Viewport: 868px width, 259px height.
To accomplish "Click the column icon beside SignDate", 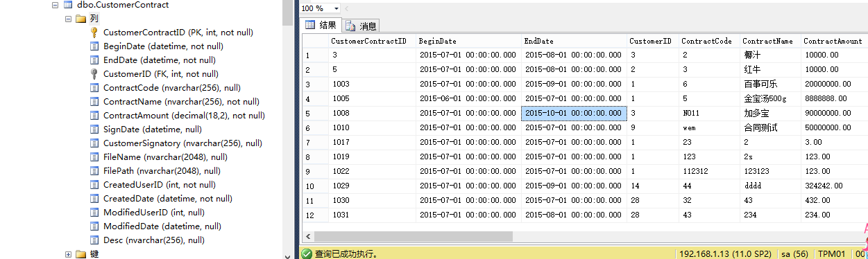I will [94, 129].
